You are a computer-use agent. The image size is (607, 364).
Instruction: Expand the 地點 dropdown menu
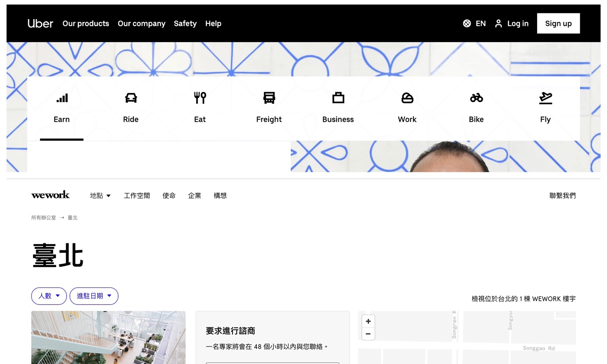(x=100, y=196)
